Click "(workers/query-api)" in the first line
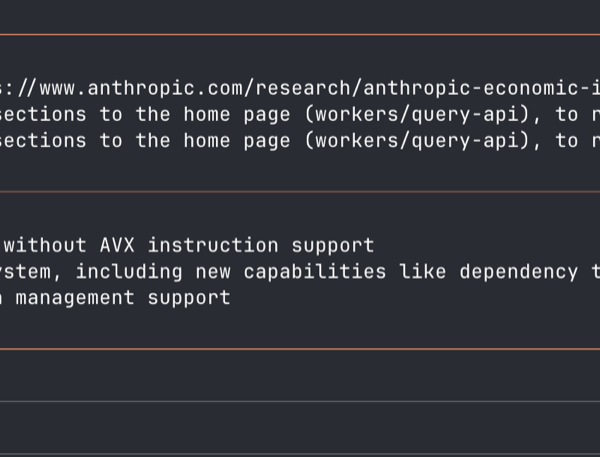The height and width of the screenshot is (457, 600). (x=425, y=114)
